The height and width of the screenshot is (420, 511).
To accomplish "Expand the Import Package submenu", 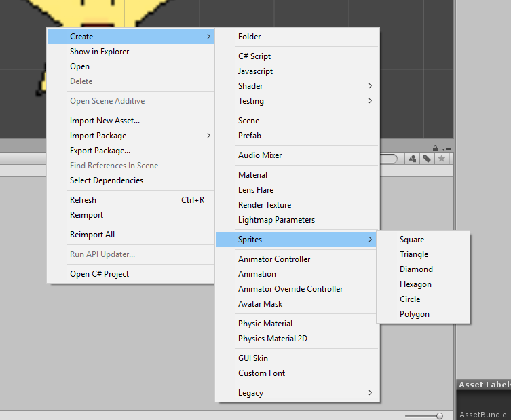I will tap(131, 136).
